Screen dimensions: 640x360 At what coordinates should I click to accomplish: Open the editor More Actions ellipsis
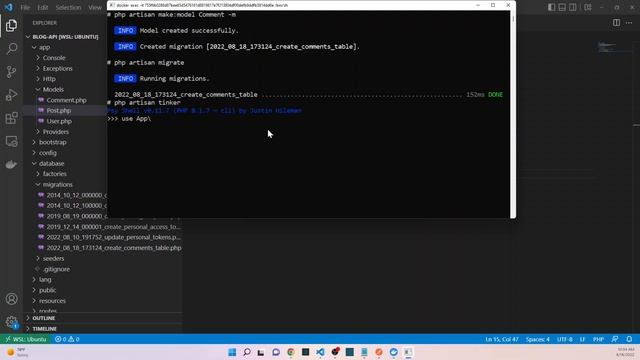tap(629, 23)
